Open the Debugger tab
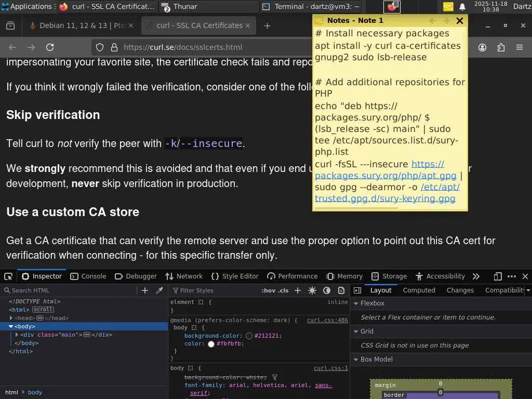The image size is (532, 399). 136,276
